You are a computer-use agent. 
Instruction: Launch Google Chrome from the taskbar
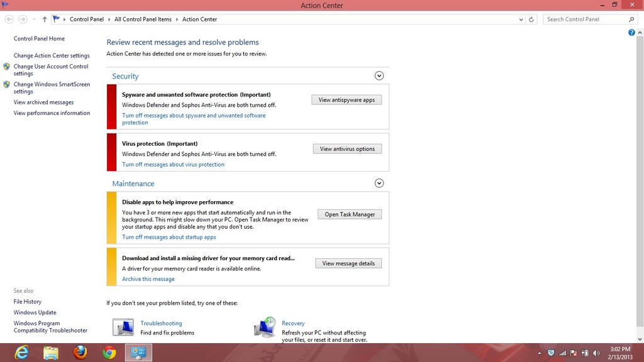point(109,353)
